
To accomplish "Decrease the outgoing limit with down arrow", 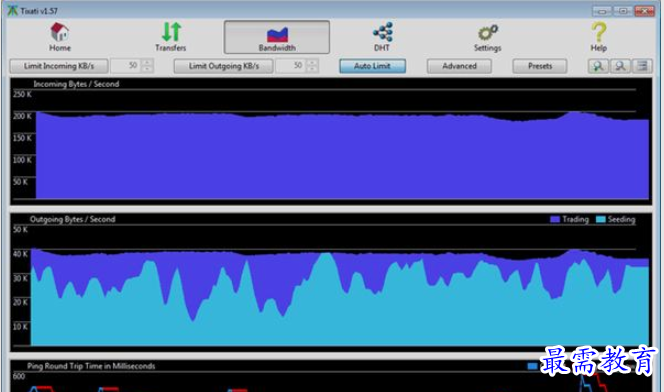I will (312, 69).
